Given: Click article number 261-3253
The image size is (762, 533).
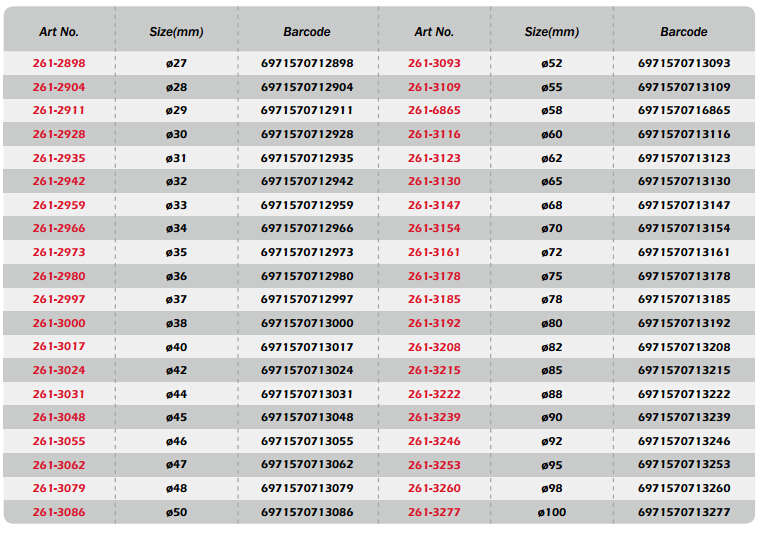Looking at the screenshot, I should [434, 465].
